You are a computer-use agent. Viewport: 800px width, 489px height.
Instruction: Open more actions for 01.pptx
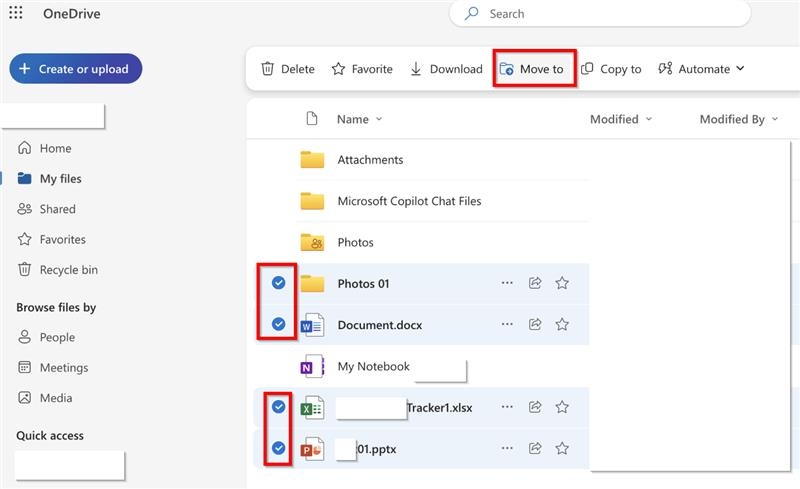pos(507,448)
